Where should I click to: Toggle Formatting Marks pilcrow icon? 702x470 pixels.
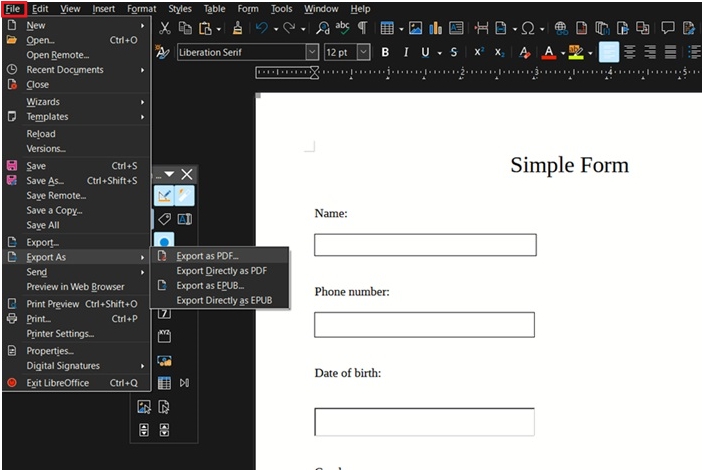click(x=362, y=28)
